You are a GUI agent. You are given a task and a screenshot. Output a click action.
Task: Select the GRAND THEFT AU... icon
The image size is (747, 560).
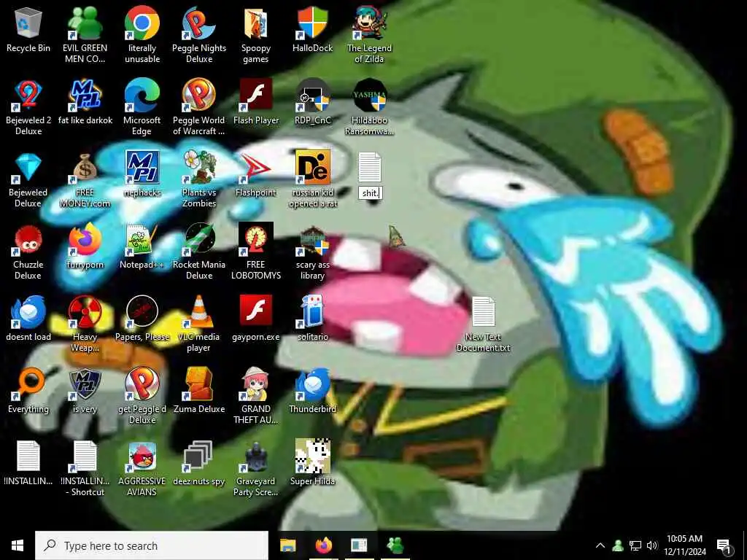tap(256, 384)
